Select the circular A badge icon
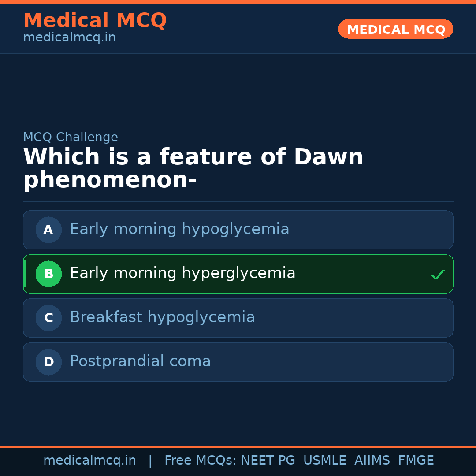The height and width of the screenshot is (476, 476). pyautogui.click(x=48, y=230)
